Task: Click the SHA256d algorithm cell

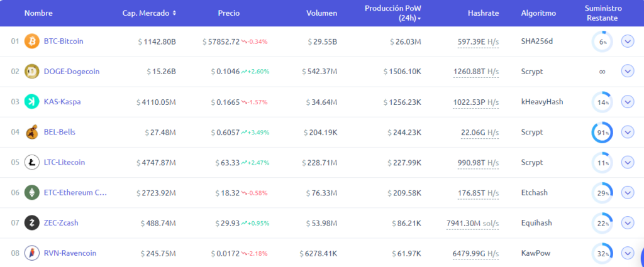Action: click(537, 41)
